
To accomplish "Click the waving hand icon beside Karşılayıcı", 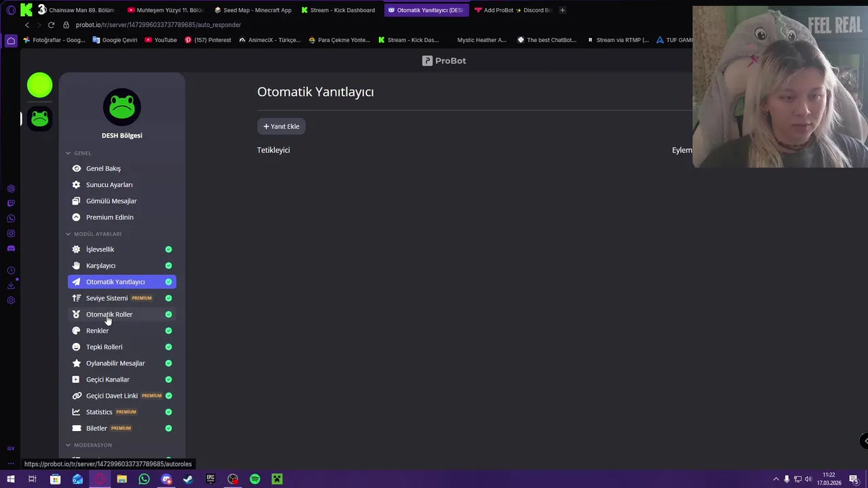I will [76, 266].
